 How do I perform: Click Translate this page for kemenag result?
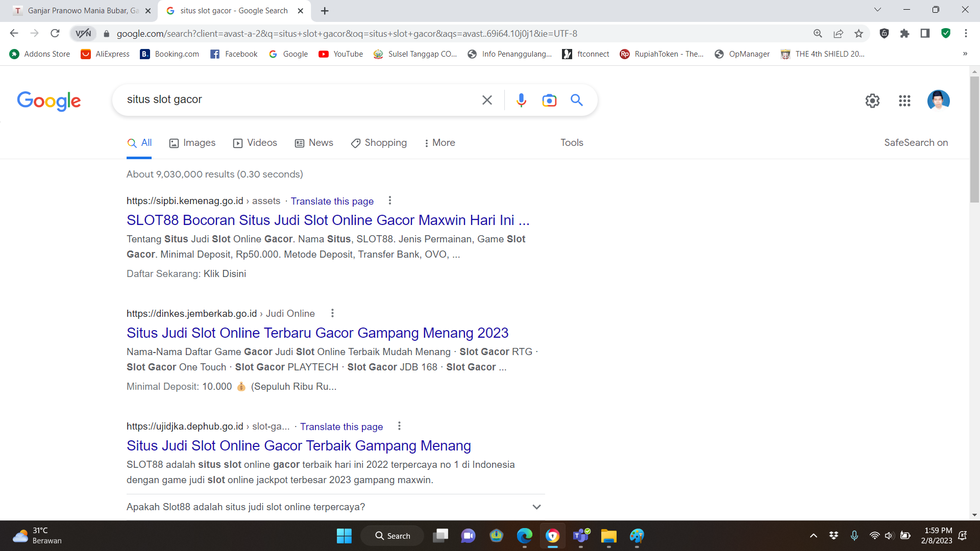tap(332, 201)
